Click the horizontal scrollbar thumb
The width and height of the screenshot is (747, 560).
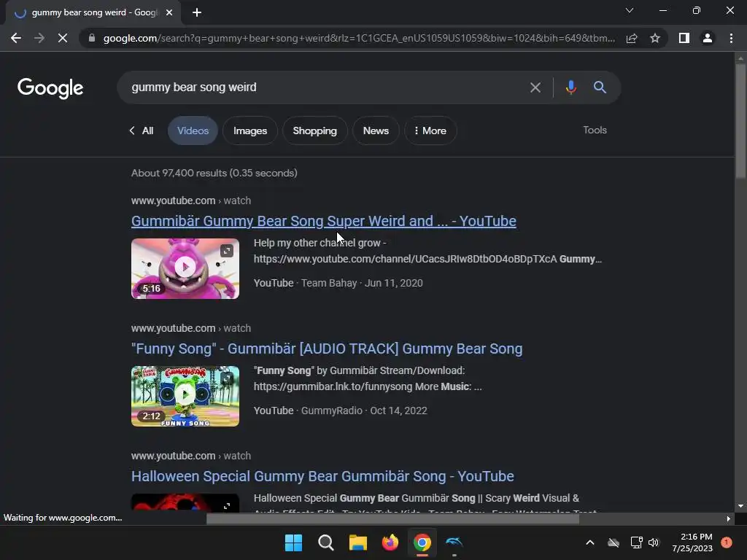pyautogui.click(x=392, y=519)
